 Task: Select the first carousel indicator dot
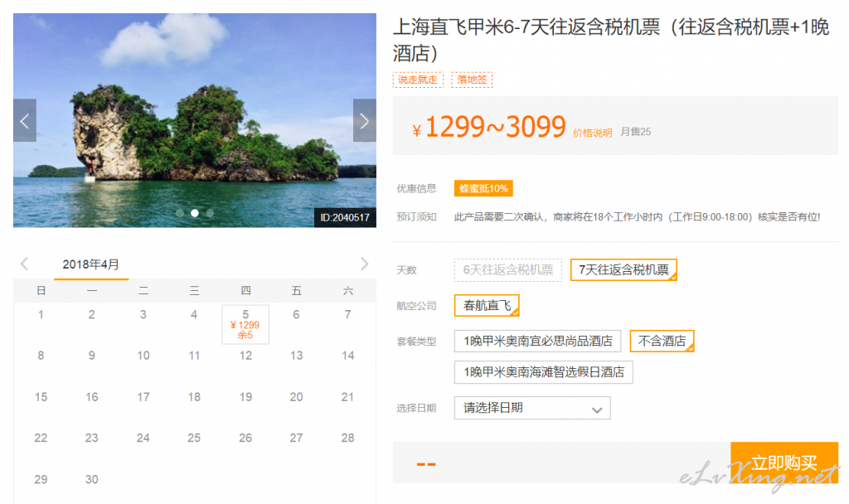click(x=180, y=213)
